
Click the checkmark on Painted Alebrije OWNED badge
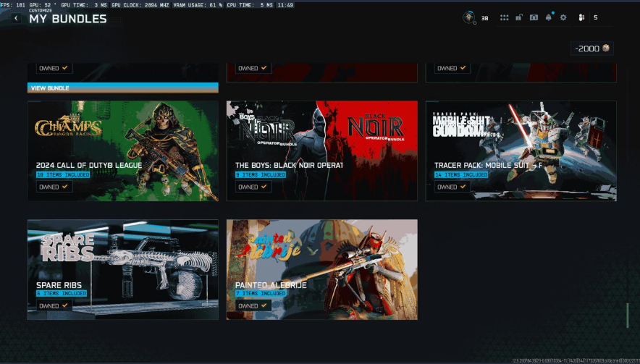pos(264,305)
